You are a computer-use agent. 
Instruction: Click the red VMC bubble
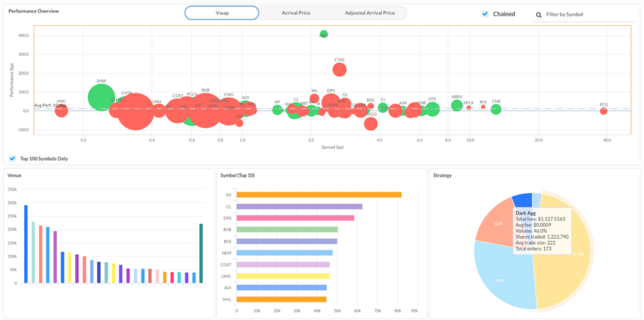[x=61, y=111]
